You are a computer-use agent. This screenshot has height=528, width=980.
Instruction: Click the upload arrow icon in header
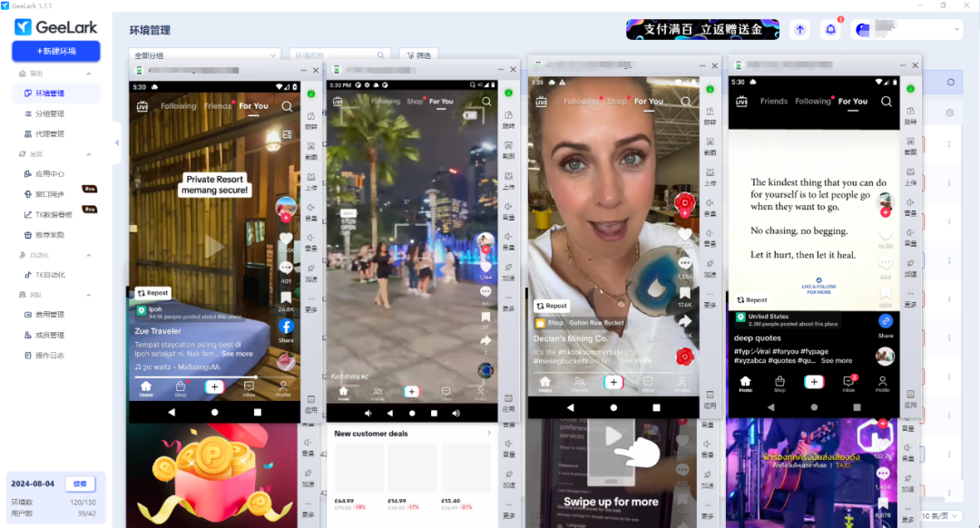800,29
